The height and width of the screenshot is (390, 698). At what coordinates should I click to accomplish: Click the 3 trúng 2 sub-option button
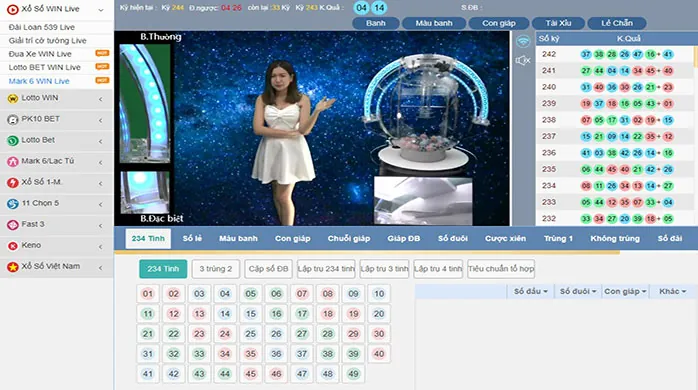coord(216,269)
